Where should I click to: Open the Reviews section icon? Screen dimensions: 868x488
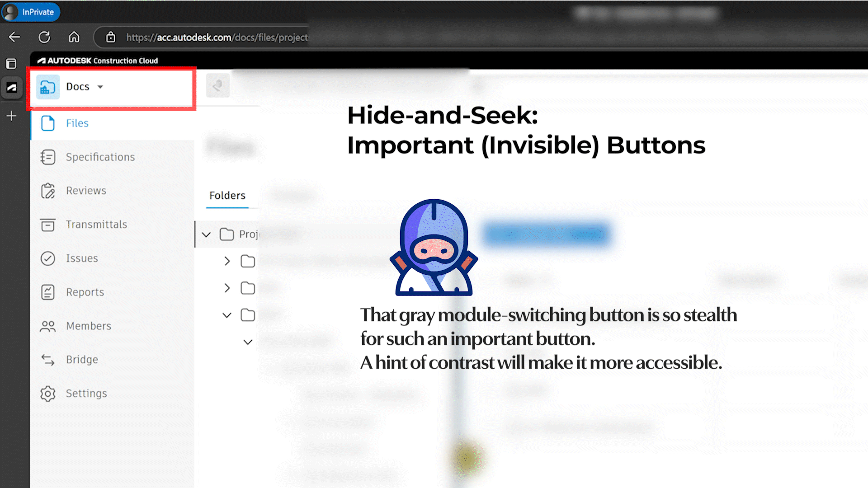48,191
